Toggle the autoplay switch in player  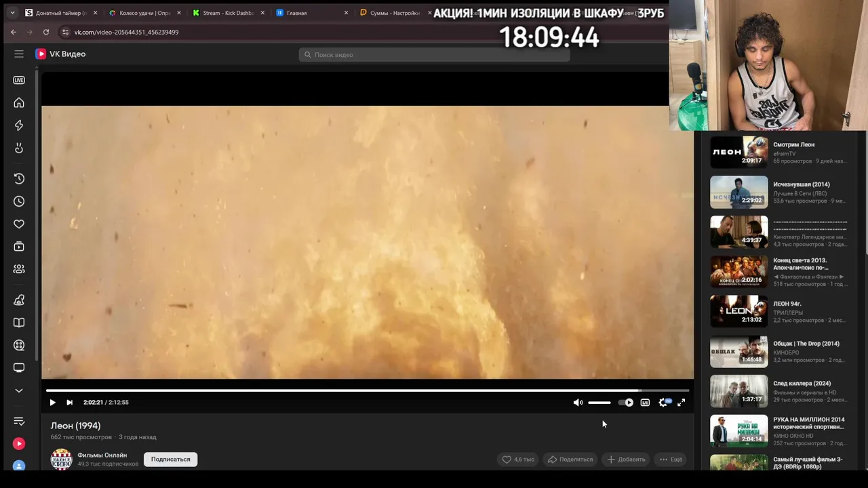pyautogui.click(x=626, y=403)
